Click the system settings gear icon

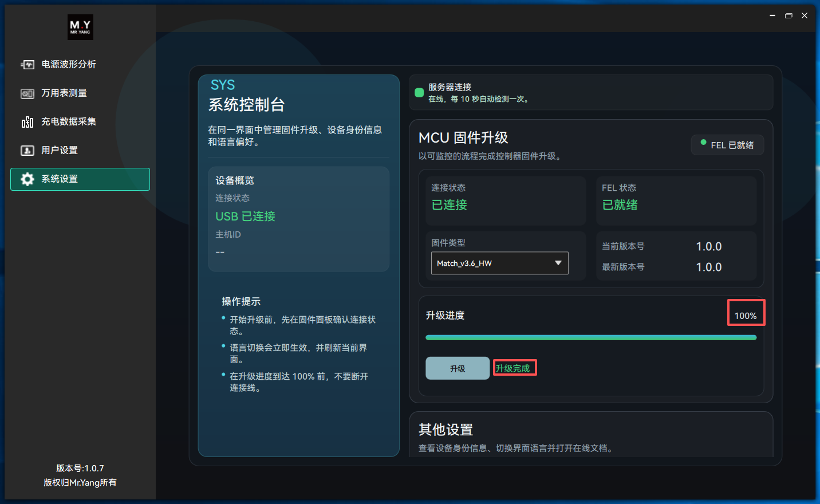(x=27, y=179)
